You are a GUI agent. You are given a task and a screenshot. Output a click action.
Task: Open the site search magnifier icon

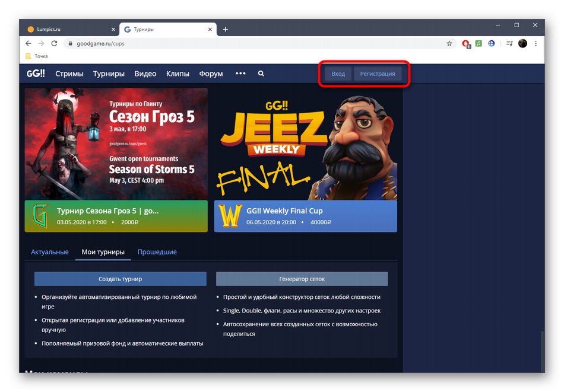click(x=261, y=74)
